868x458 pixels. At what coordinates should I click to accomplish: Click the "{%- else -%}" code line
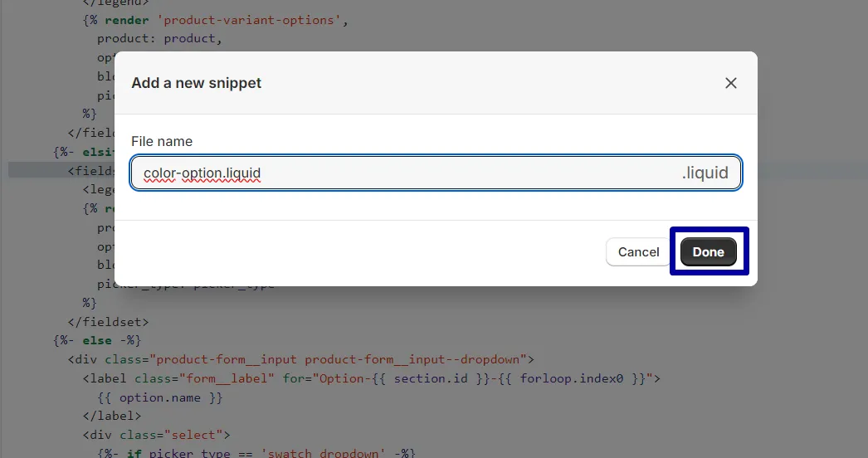click(97, 340)
